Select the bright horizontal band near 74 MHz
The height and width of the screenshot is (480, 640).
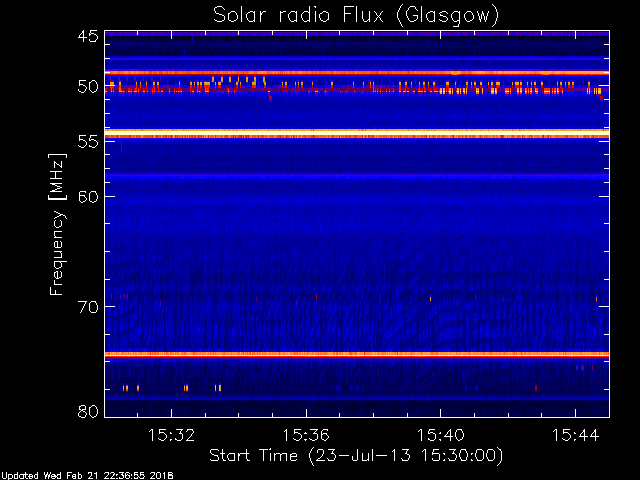(x=355, y=354)
